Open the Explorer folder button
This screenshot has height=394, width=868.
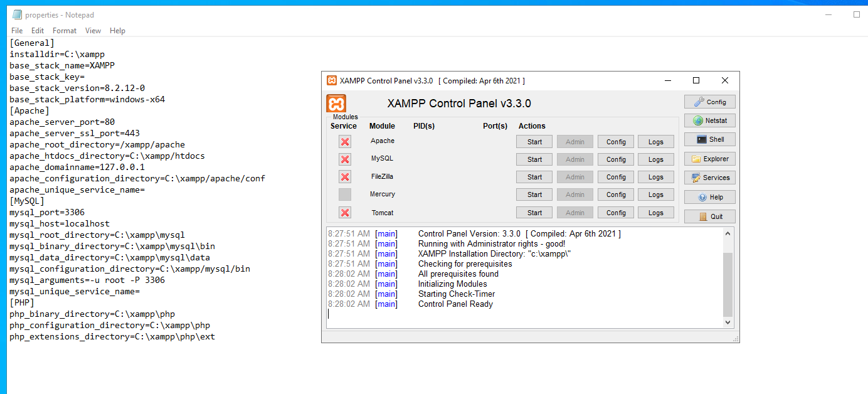click(x=710, y=159)
